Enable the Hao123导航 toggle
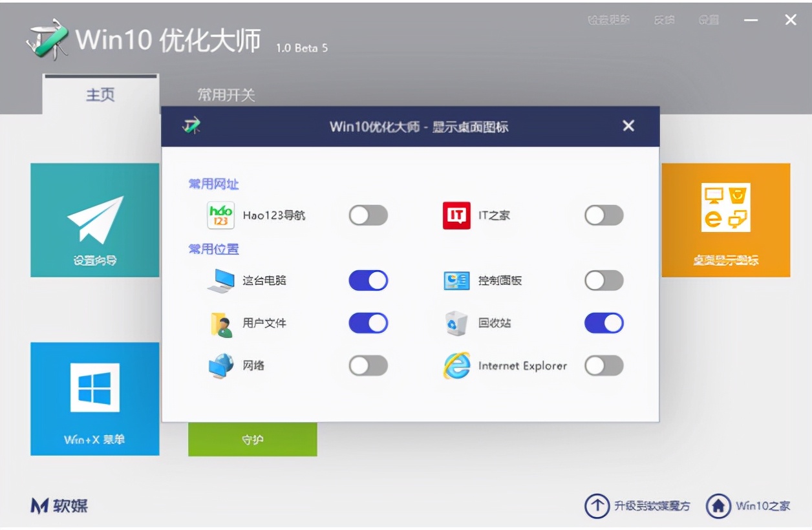This screenshot has width=812, height=530. (367, 215)
